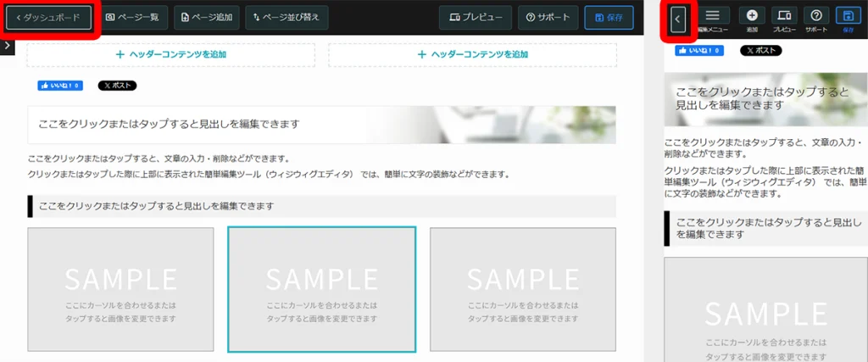Open the ページ一覧 page list

pyautogui.click(x=131, y=17)
